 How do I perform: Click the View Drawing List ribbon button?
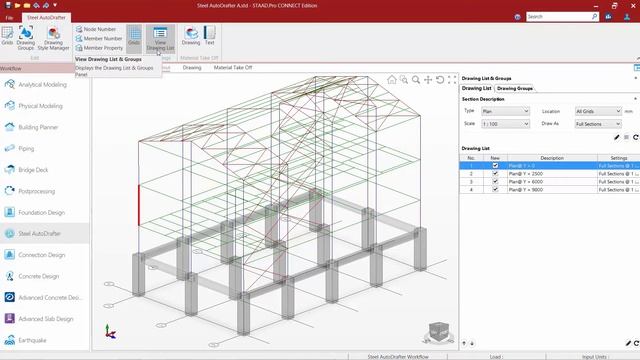pyautogui.click(x=160, y=38)
